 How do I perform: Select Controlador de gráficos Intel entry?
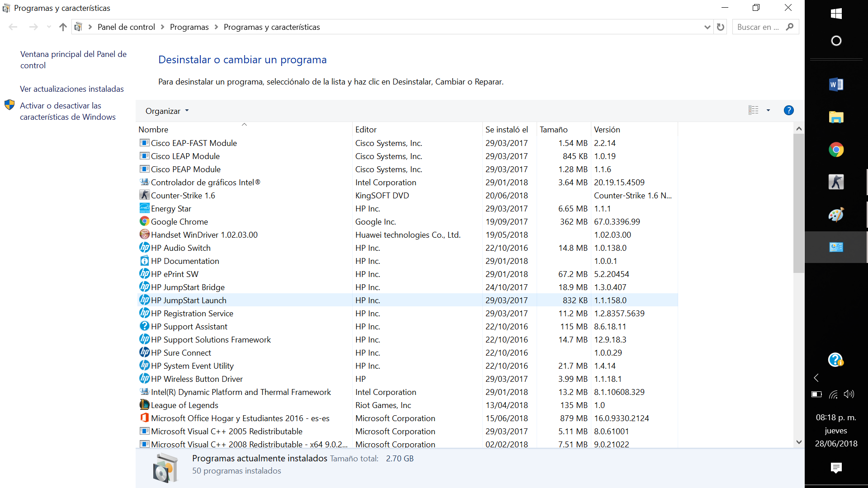point(407,182)
